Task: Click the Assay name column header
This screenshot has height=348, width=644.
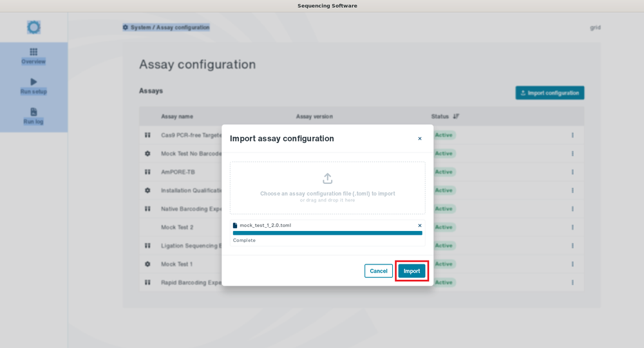Action: coord(177,116)
